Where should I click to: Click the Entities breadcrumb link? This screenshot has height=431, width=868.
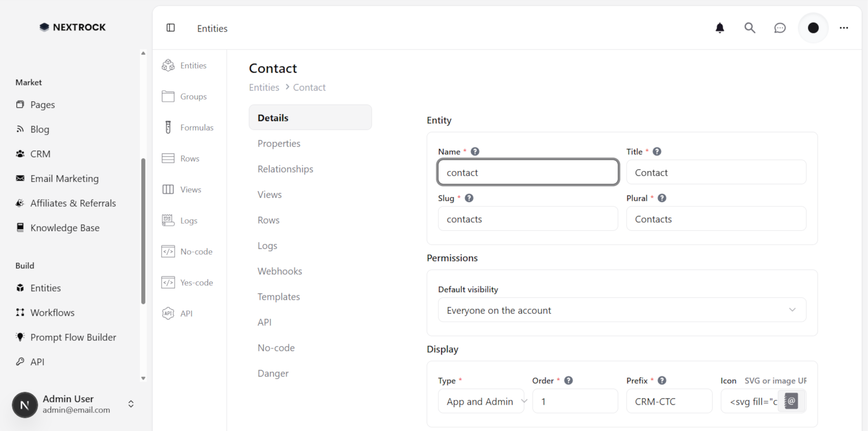click(x=264, y=87)
